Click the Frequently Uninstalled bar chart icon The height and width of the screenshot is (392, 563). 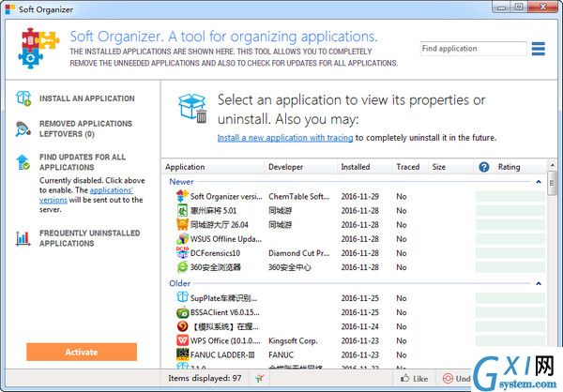[x=23, y=238]
